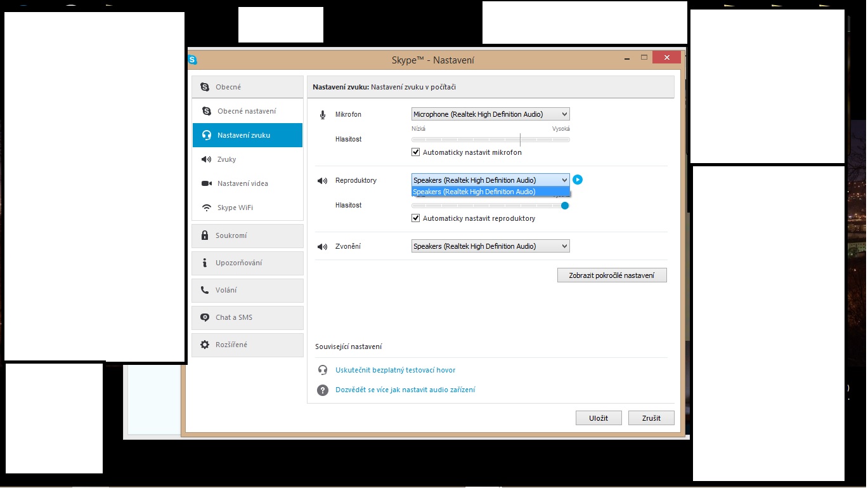This screenshot has width=868, height=488.
Task: Open the Mikrofon device dropdown
Action: 491,114
